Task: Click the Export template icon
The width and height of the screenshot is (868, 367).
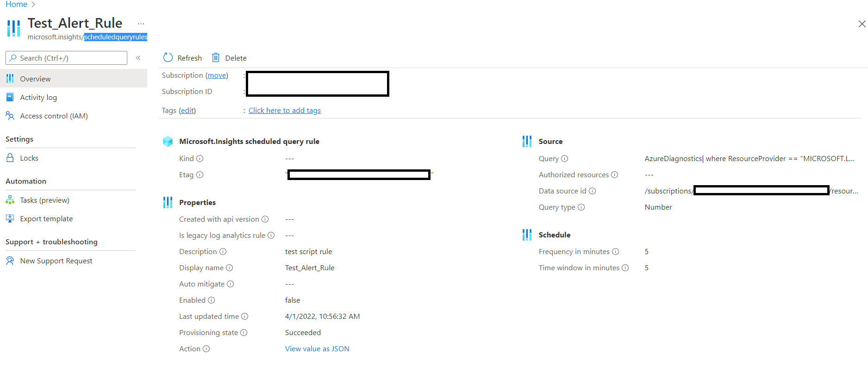Action: tap(10, 218)
